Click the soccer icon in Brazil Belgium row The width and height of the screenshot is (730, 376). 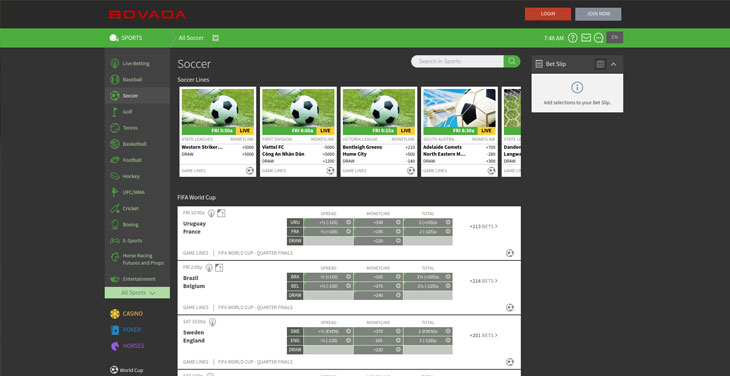510,308
